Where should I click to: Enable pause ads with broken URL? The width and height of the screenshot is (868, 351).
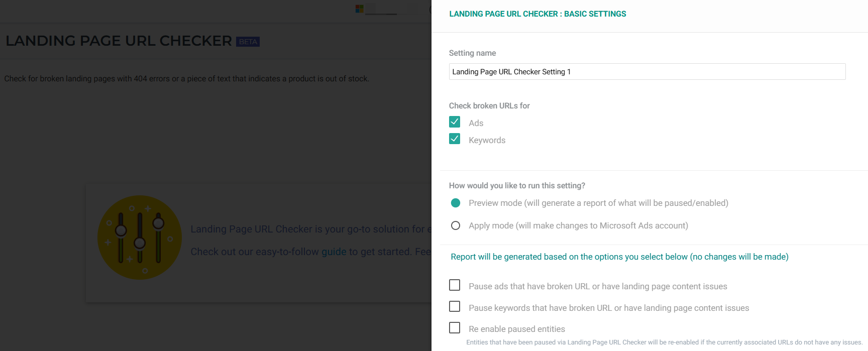point(455,285)
